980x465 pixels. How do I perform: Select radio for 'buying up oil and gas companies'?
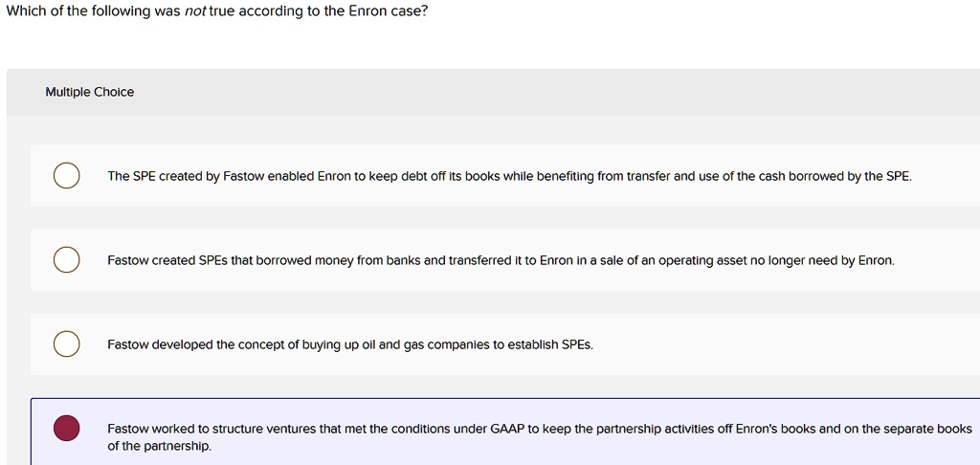tap(66, 344)
